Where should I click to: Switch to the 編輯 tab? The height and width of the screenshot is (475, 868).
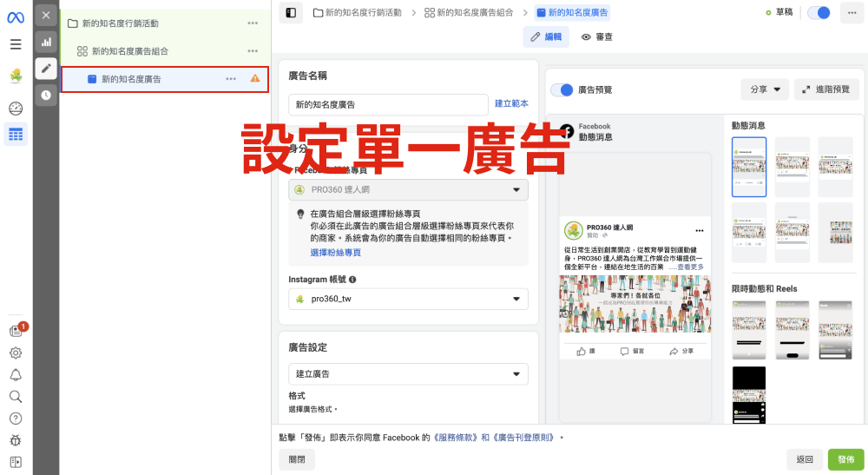[x=547, y=37]
